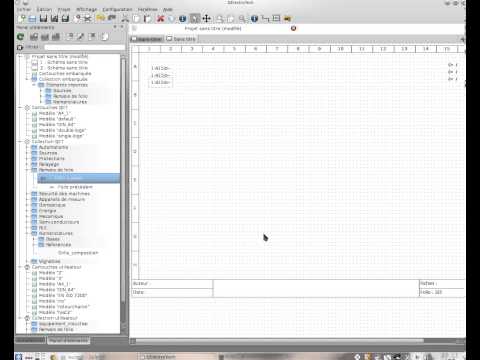
Task: Click the Open project toolbar icon
Action: pos(32,19)
